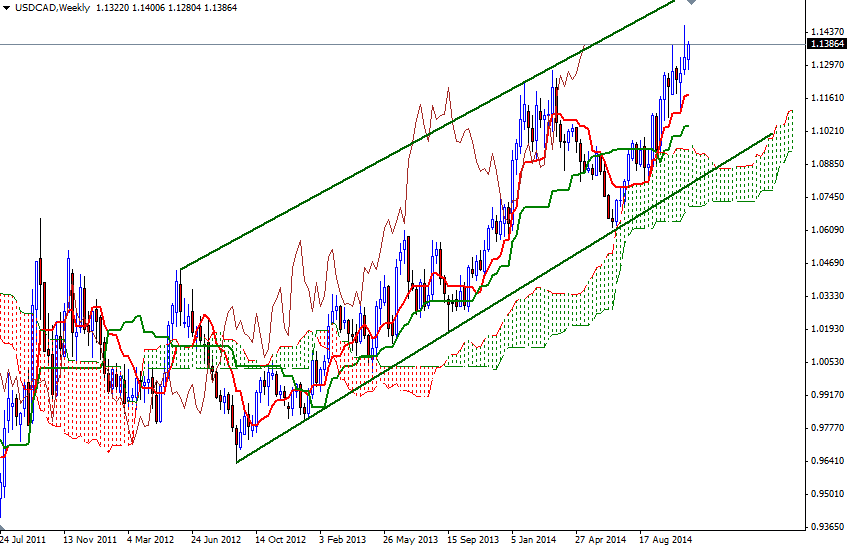Click the 13 Nov 2011 date label

[90, 539]
